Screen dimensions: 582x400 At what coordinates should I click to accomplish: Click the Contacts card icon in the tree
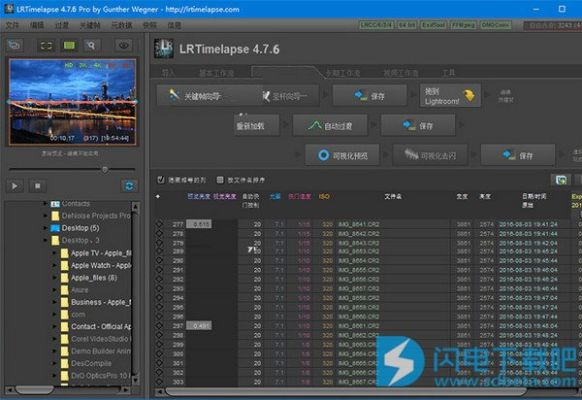click(x=55, y=204)
